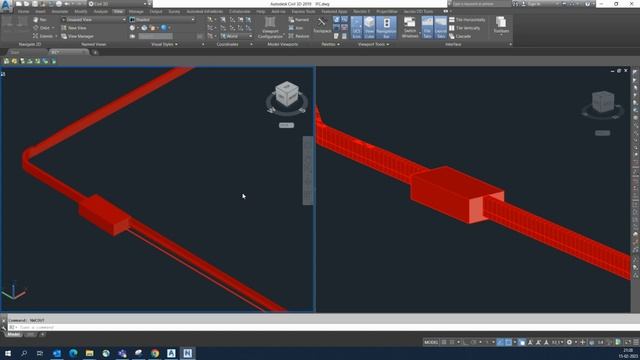This screenshot has height=360, width=640.
Task: Toggle grid display in status bar
Action: (444, 342)
